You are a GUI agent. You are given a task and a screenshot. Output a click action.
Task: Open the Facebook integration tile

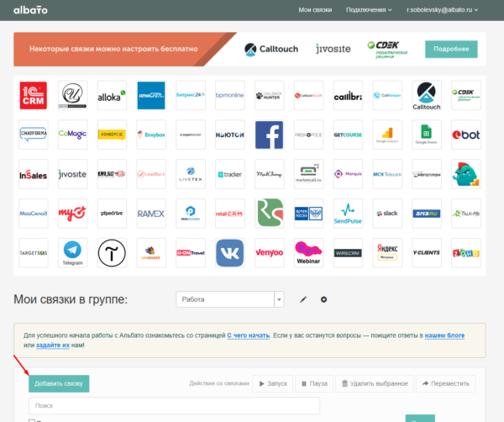tap(269, 135)
